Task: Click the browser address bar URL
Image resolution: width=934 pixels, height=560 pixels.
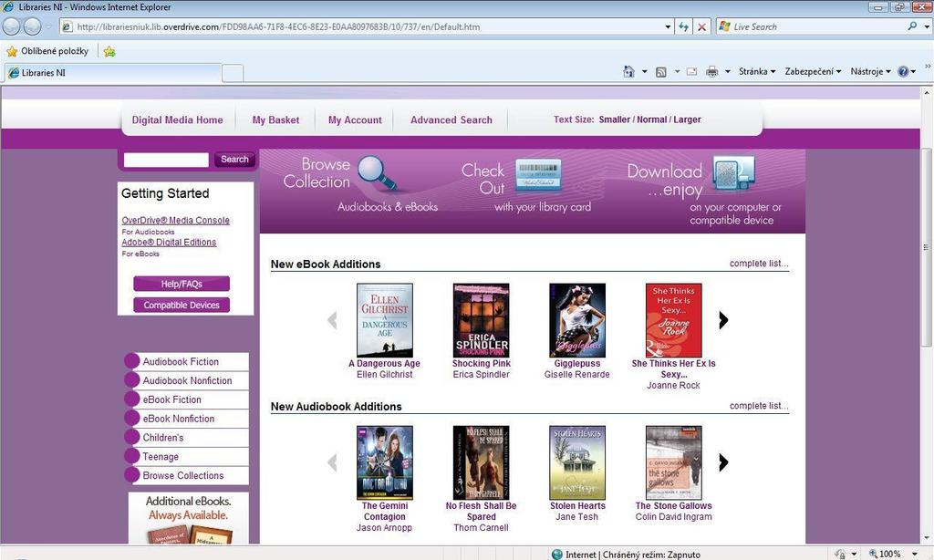Action: [278, 26]
